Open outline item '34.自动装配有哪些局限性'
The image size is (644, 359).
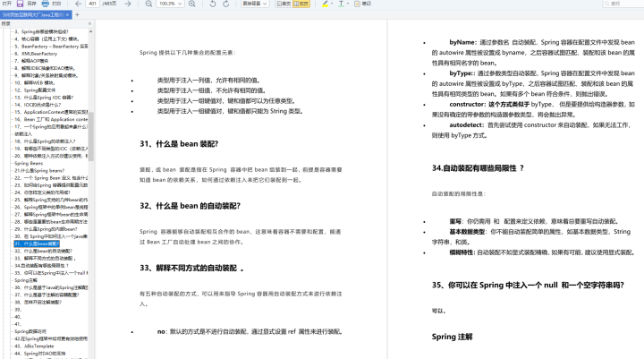point(41,266)
